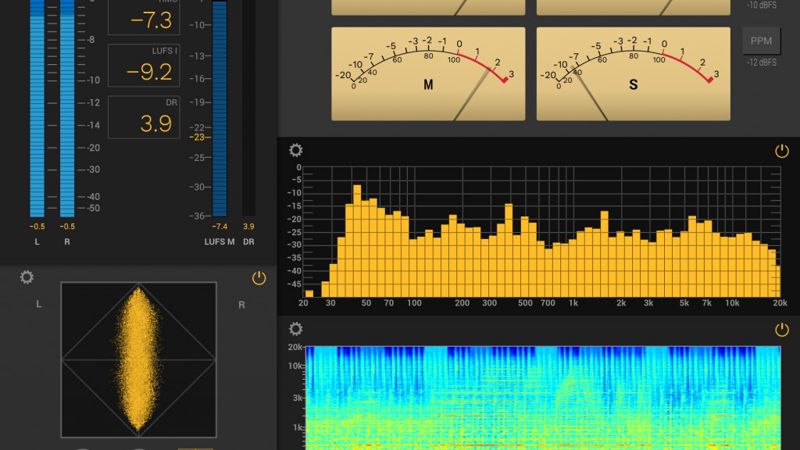Click the LUFS M value -7.4
Viewport: 800px width, 450px height.
point(219,227)
